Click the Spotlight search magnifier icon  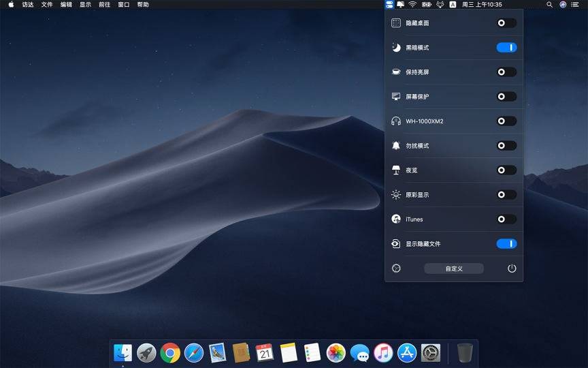tap(549, 4)
